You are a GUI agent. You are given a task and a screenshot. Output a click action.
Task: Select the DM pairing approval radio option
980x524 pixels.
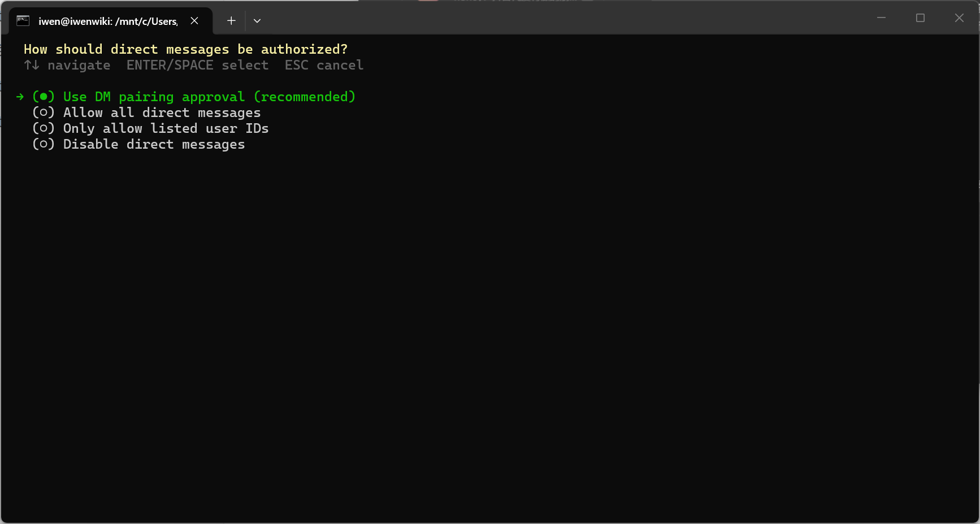[x=44, y=97]
